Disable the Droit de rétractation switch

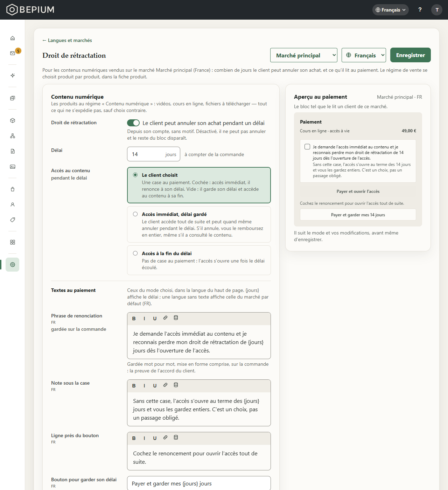tap(133, 123)
